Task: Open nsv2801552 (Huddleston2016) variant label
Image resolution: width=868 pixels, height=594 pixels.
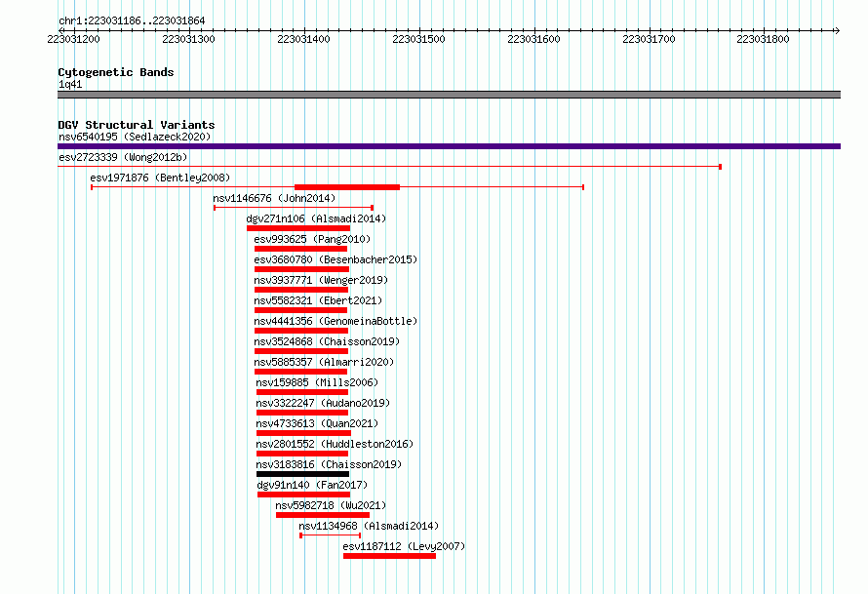Action: 335,444
